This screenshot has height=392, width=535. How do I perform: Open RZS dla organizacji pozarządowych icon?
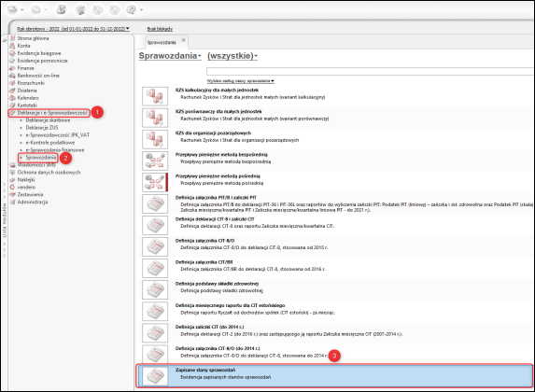coord(155,139)
